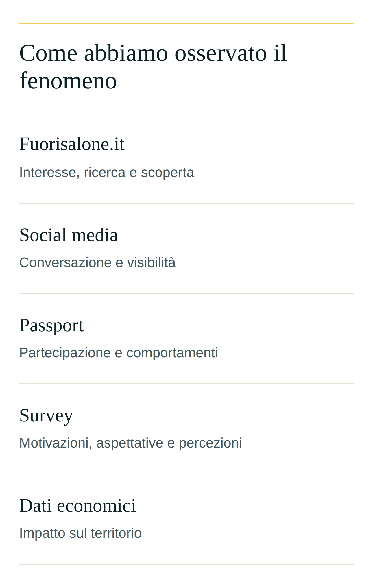The width and height of the screenshot is (373, 588).
Task: Click the word 'fenomeno' in the main heading
Action: click(68, 81)
